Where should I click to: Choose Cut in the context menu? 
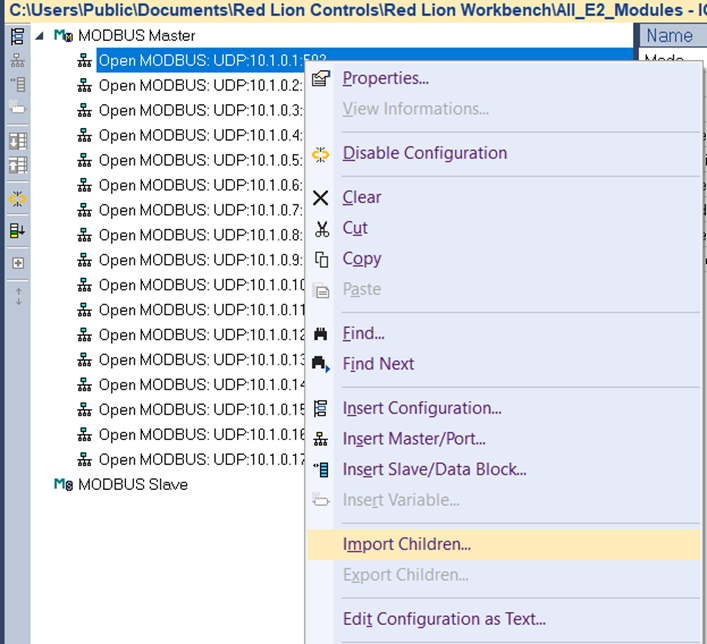pos(504,228)
